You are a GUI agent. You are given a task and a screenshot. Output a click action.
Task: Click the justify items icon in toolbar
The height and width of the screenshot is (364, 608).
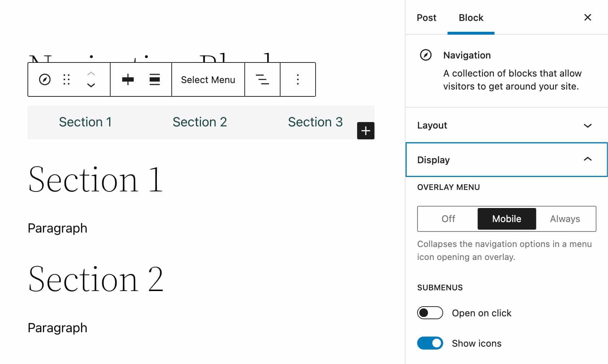point(128,79)
